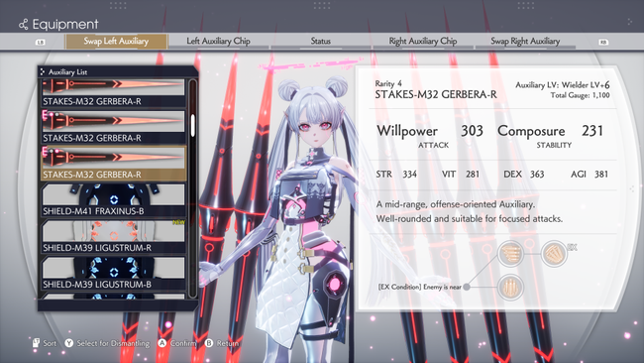This screenshot has height=363, width=644.
Task: Select SHIELD-M39 LIGUSTRUM-B from list
Action: (114, 273)
